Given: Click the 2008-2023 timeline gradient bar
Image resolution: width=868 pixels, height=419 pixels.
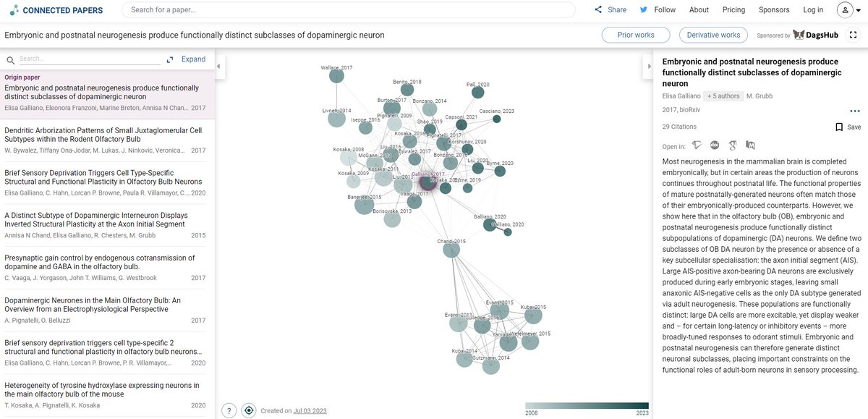Looking at the screenshot, I should point(586,406).
